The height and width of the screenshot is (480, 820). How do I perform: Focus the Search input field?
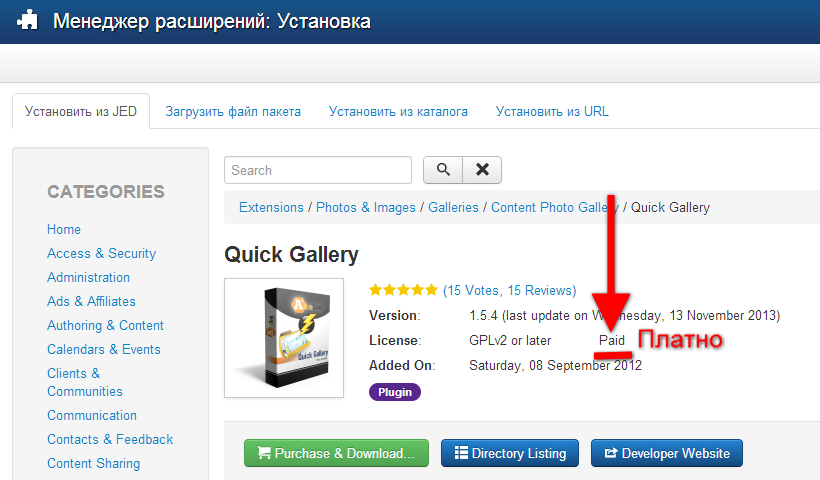(x=318, y=170)
